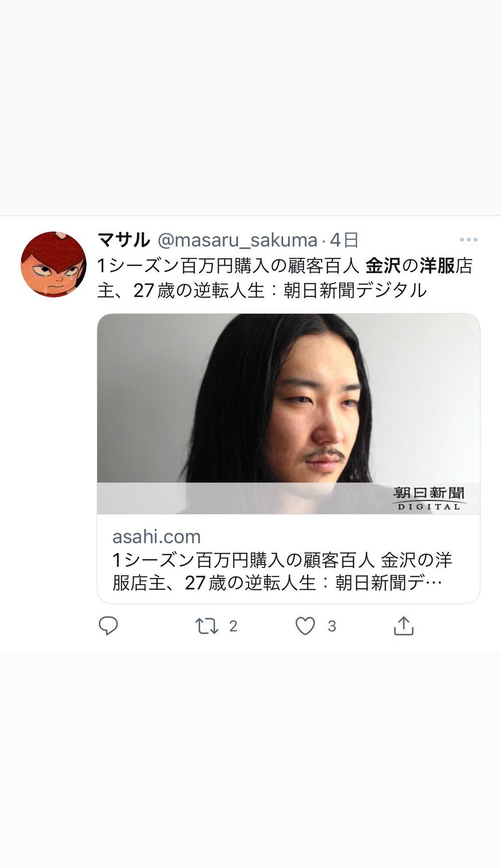Click 朝日新聞デジタル at the tweet text end
Screen dimensions: 501x868
355,291
